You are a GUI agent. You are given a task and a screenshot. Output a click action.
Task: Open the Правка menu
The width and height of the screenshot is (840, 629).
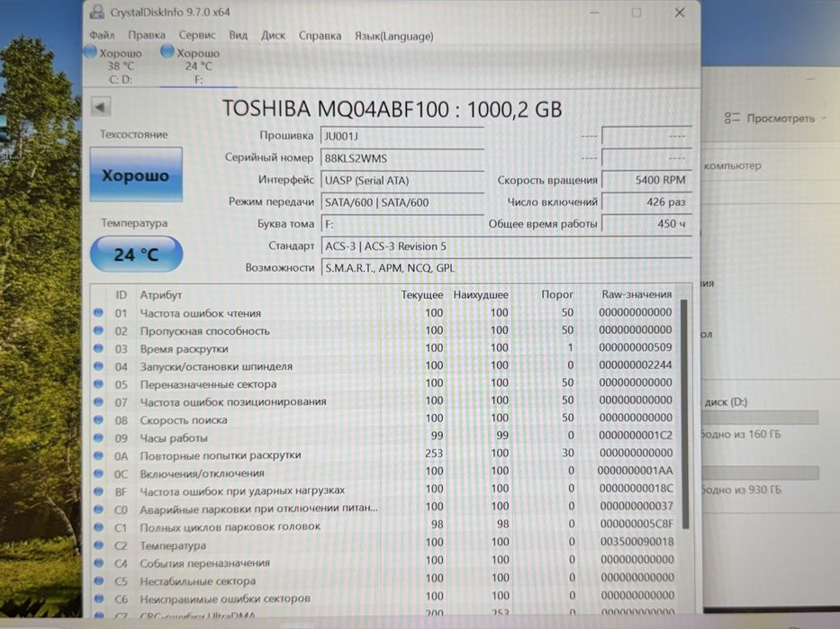tap(146, 35)
